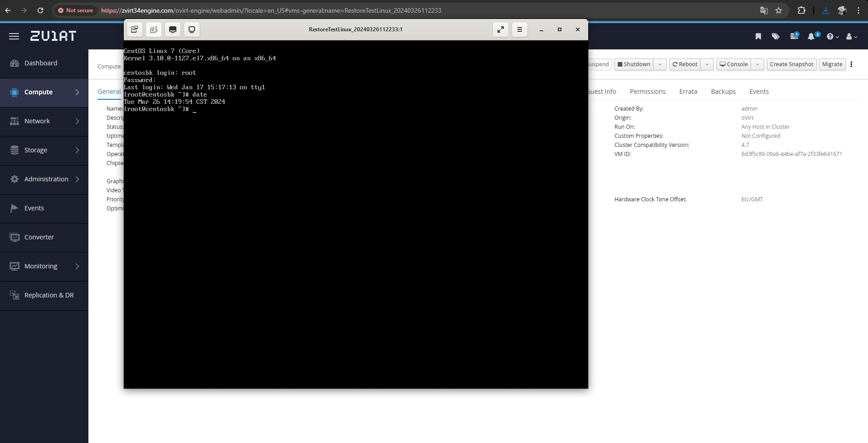Viewport: 868px width, 443px height.
Task: Open the bookmarks icon in header
Action: [x=758, y=36]
